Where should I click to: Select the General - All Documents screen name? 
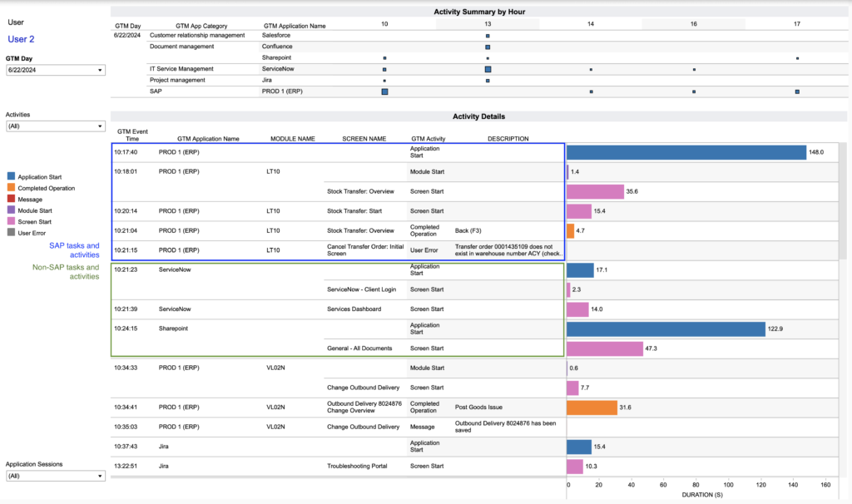click(359, 348)
